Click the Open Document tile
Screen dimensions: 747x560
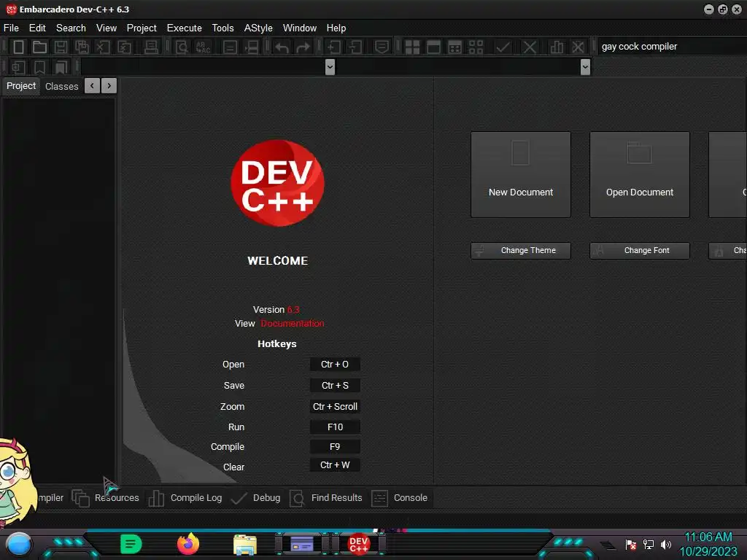pos(640,175)
